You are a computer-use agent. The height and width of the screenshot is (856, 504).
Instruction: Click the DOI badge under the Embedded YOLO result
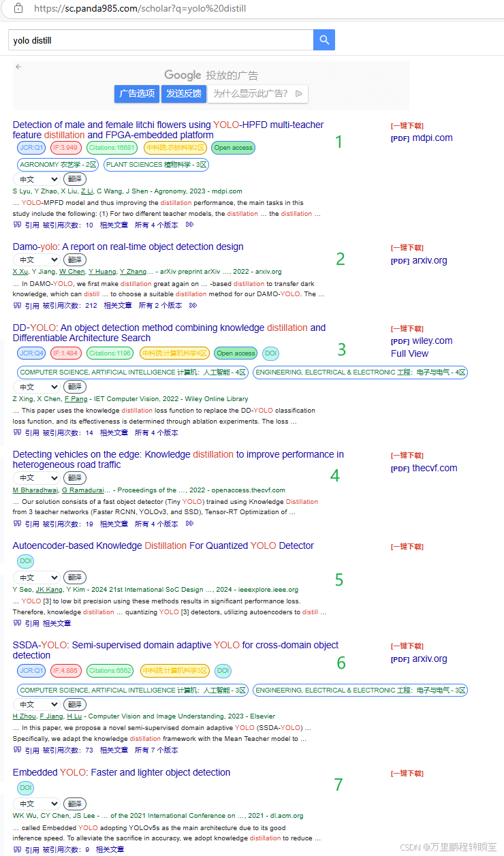[x=26, y=788]
